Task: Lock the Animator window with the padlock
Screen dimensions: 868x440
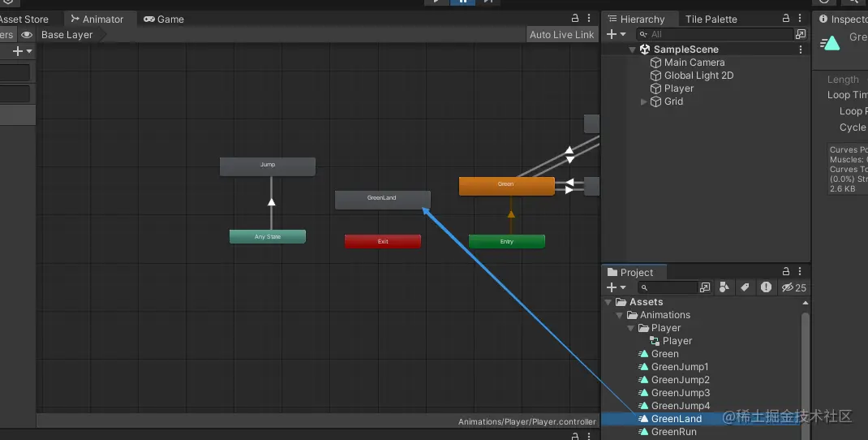Action: coord(575,18)
